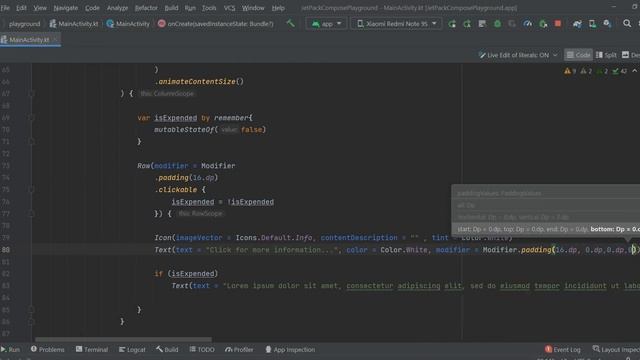Open the Code menu
The image size is (640, 360).
coord(92,8)
